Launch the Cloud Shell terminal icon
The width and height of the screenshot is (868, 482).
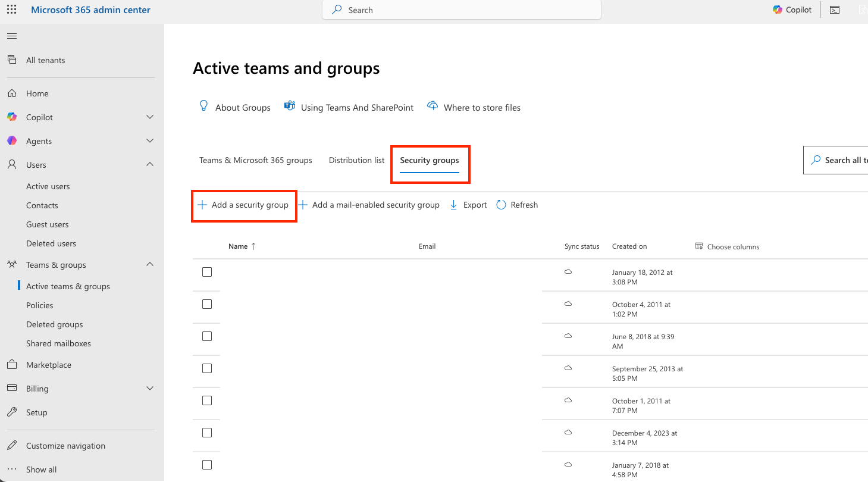[835, 10]
